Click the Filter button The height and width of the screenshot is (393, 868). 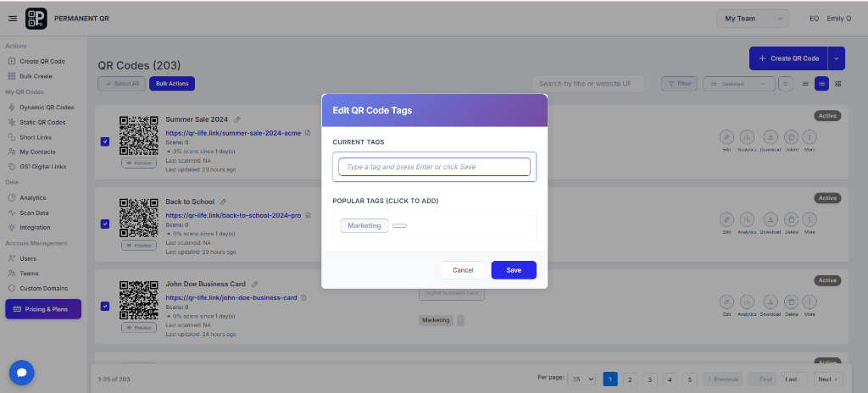(x=679, y=84)
